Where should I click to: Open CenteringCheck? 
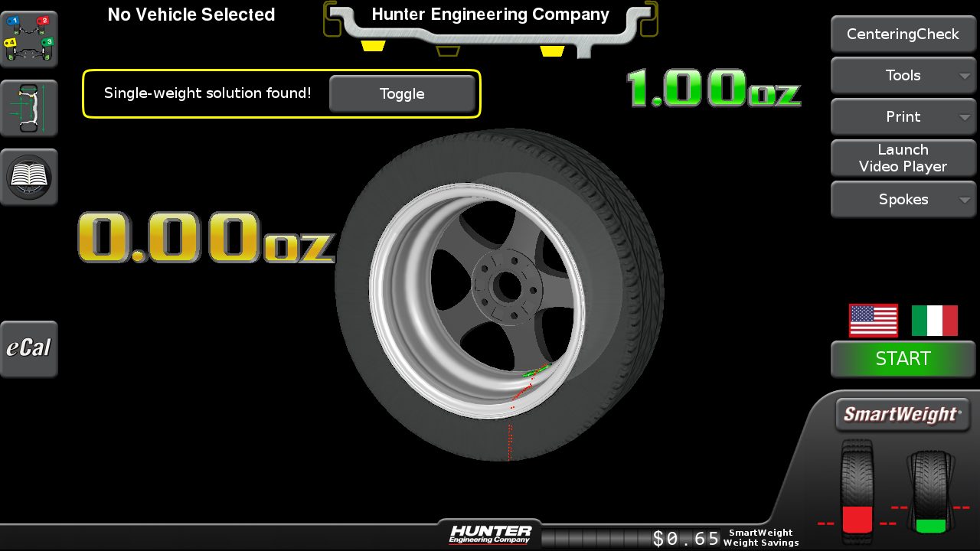pyautogui.click(x=903, y=34)
